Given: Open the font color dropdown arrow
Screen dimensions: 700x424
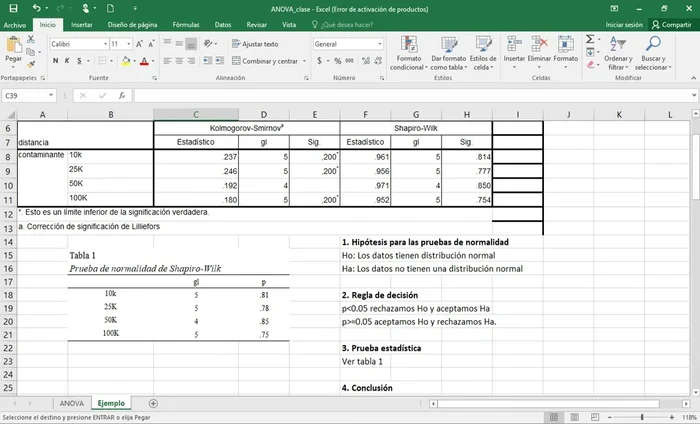Looking at the screenshot, I should point(153,61).
